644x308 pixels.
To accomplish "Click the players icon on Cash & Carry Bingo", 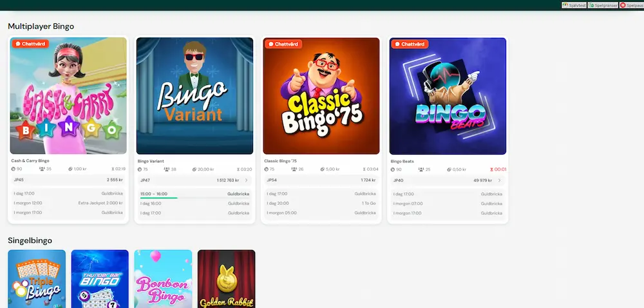I will pyautogui.click(x=42, y=169).
